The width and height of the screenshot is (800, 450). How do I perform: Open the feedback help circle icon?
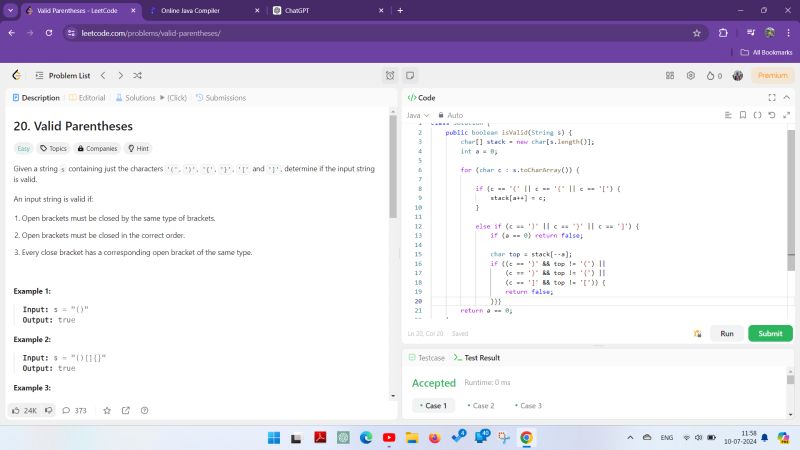(144, 410)
